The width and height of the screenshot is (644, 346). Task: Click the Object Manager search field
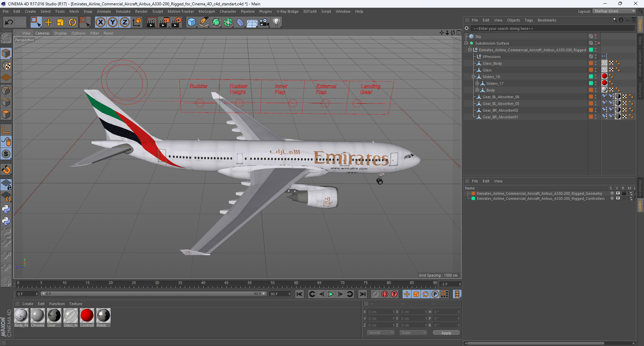point(552,28)
